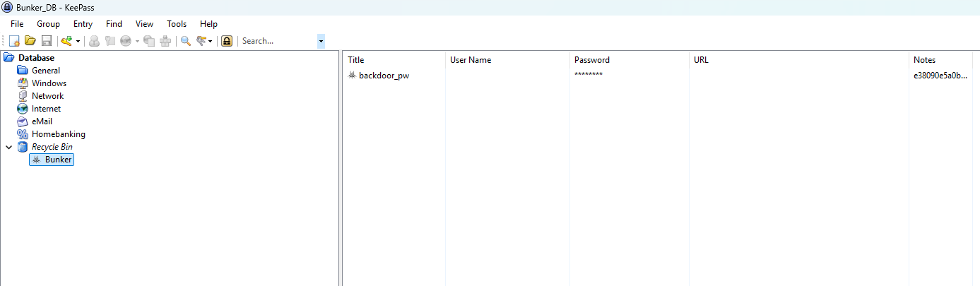Click the Internet group globe icon
This screenshot has width=980, height=286.
click(23, 109)
